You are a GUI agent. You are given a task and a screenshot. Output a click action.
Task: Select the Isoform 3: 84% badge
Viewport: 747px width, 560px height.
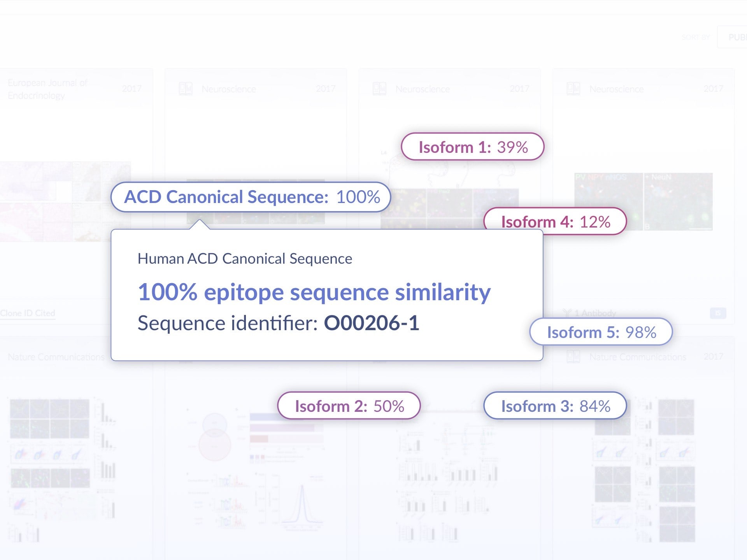coord(555,406)
